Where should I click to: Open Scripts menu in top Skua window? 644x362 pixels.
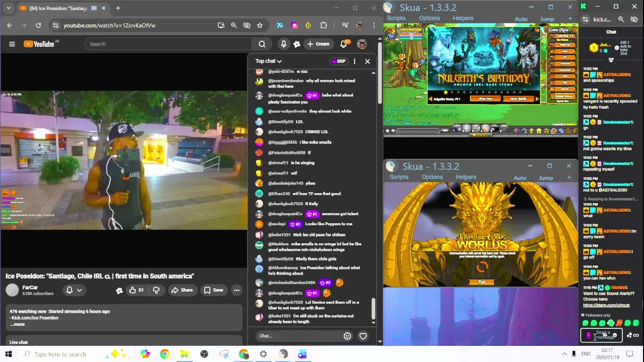396,18
